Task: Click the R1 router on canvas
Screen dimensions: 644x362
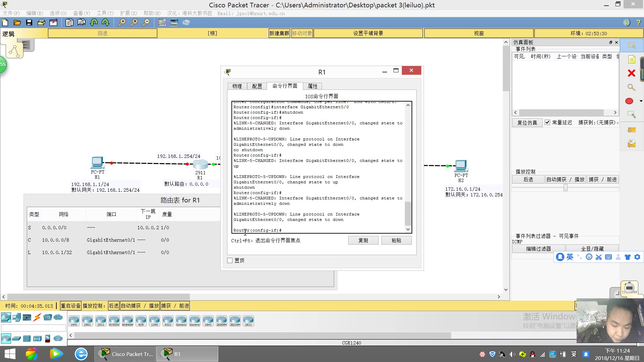Action: (200, 164)
